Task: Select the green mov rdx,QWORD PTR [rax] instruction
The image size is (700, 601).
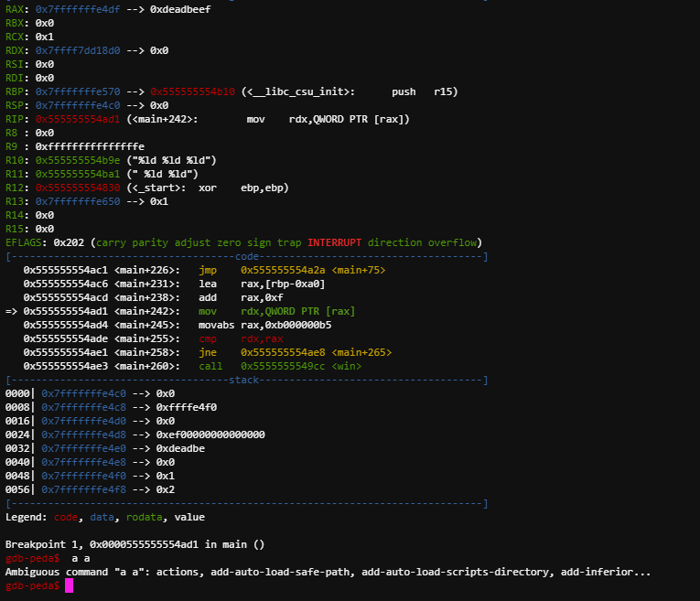Action: [x=276, y=311]
